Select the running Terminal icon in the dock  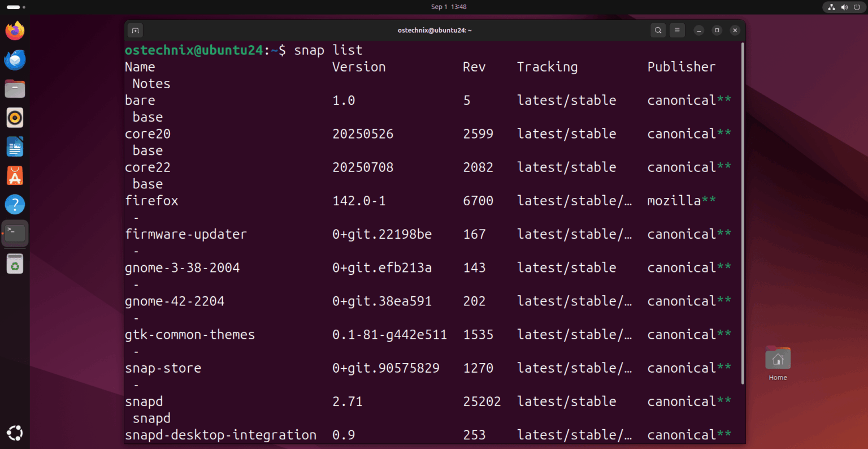tap(15, 233)
